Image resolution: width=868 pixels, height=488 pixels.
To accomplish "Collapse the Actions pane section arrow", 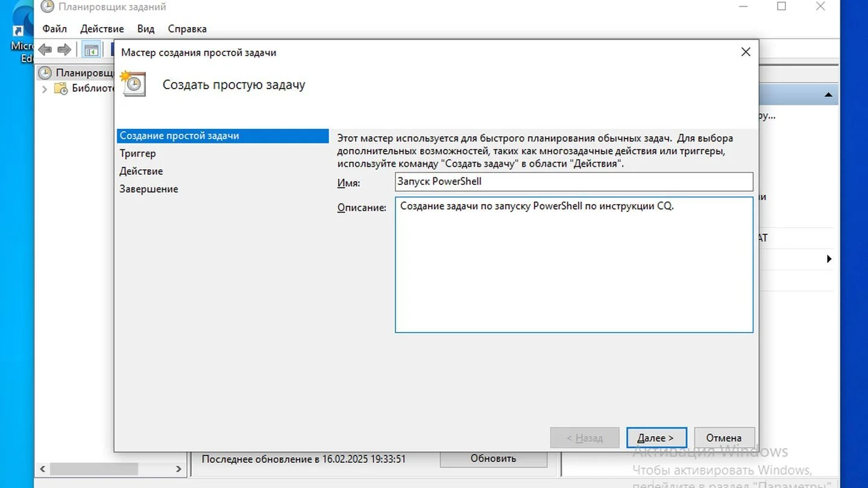I will [x=828, y=95].
